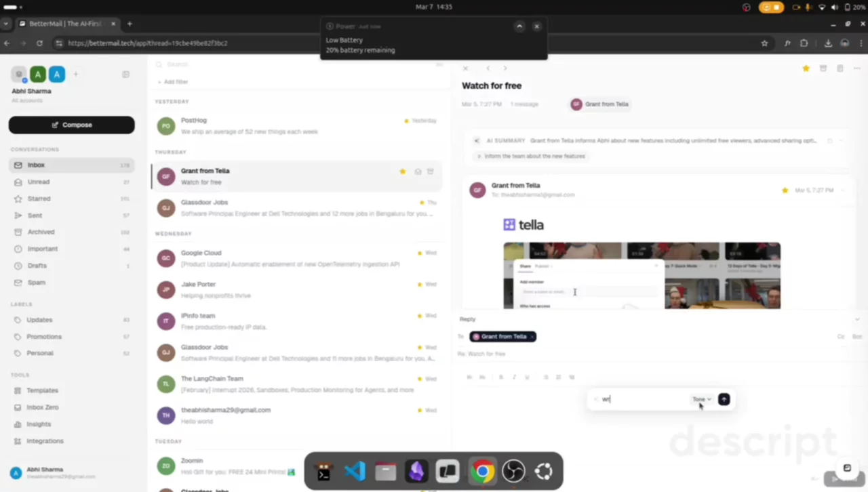Open the Tone dropdown in AI prompt

click(x=702, y=400)
